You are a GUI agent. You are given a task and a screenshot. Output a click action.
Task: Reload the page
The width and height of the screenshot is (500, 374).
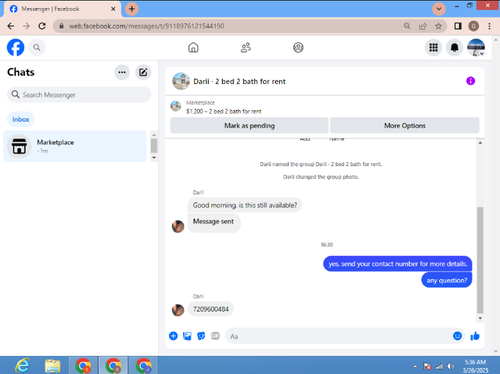click(42, 26)
